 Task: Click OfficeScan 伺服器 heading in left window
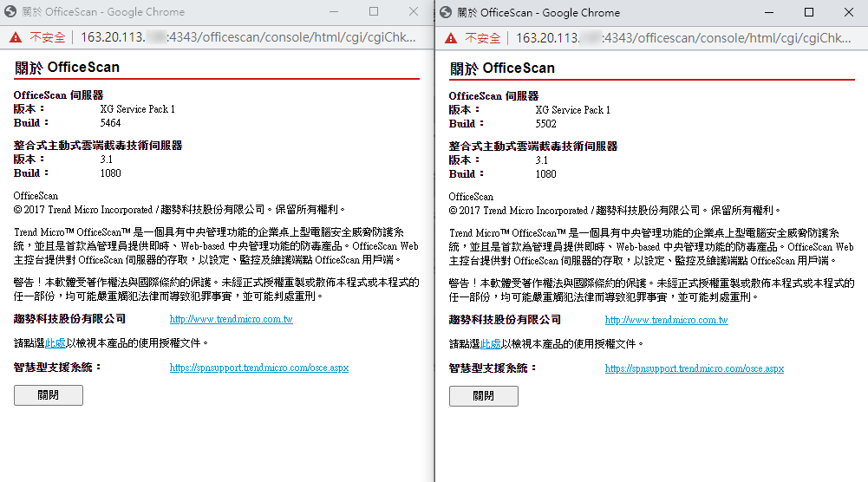pos(58,95)
